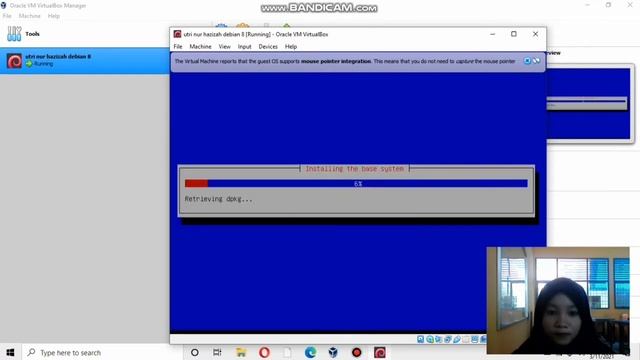Click the Tools icon in VirtualBox Manager
The width and height of the screenshot is (640, 360).
click(x=14, y=34)
